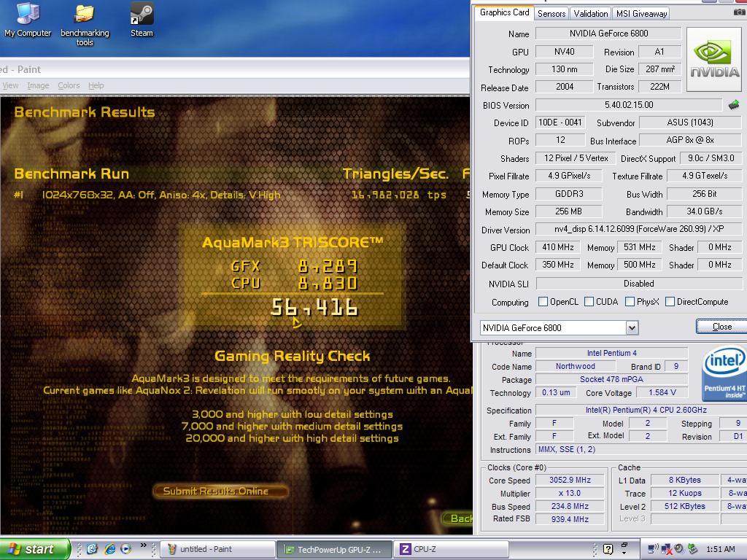Open the View menu in Paint
The image size is (747, 560).
pyautogui.click(x=10, y=86)
